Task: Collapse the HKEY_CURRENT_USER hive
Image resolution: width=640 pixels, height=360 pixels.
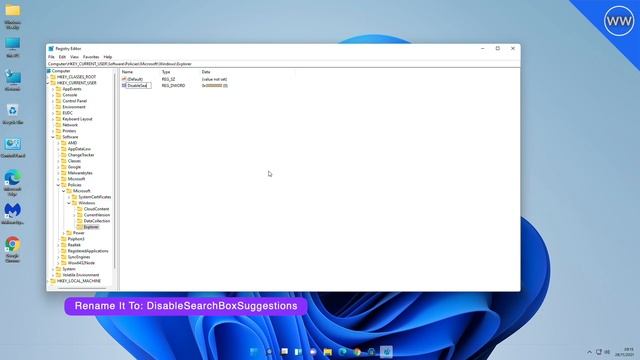Action: click(x=48, y=83)
